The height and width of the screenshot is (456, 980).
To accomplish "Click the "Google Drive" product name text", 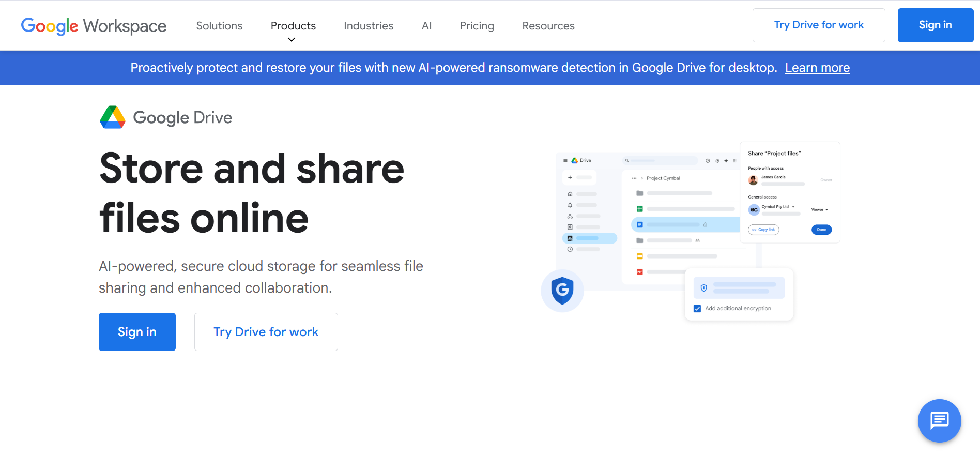I will point(182,118).
